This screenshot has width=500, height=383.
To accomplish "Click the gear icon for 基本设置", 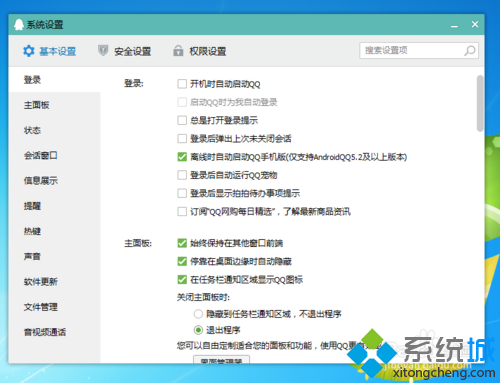I will click(29, 51).
